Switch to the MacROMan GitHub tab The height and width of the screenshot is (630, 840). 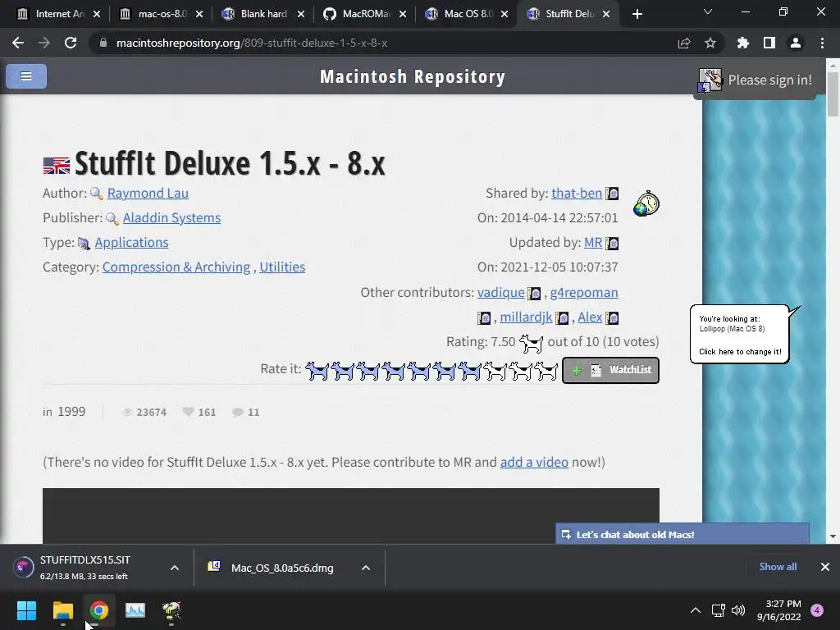365,14
